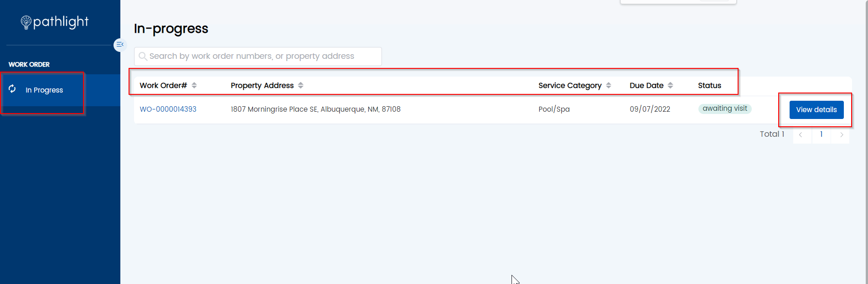Sort by Property Address arrows

[300, 85]
